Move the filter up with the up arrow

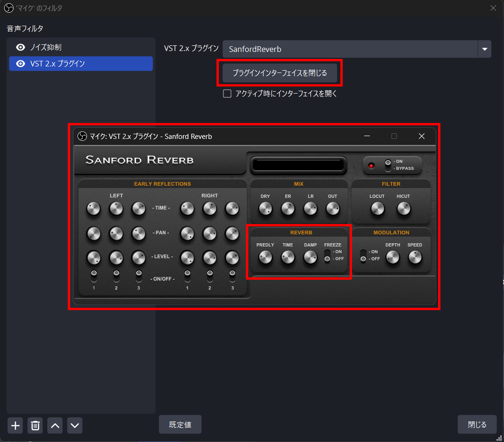(55, 426)
